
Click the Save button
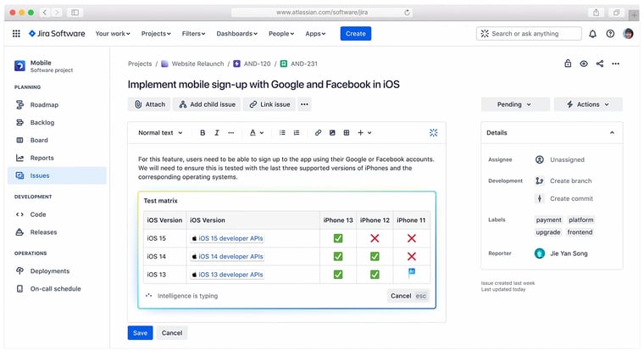[140, 333]
